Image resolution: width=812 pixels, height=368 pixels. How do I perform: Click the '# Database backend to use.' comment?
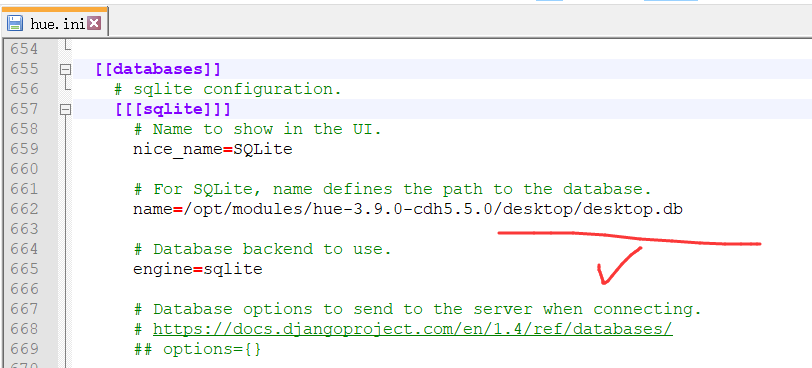(x=263, y=249)
